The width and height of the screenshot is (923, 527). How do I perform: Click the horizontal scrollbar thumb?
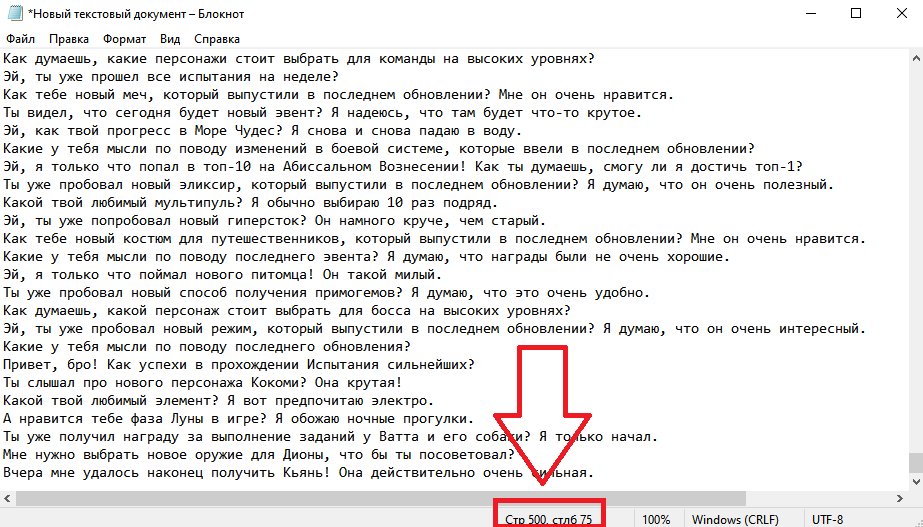[380, 498]
